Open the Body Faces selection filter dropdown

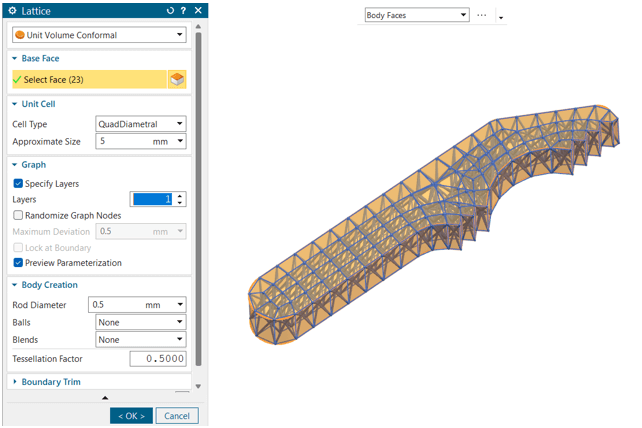point(416,15)
